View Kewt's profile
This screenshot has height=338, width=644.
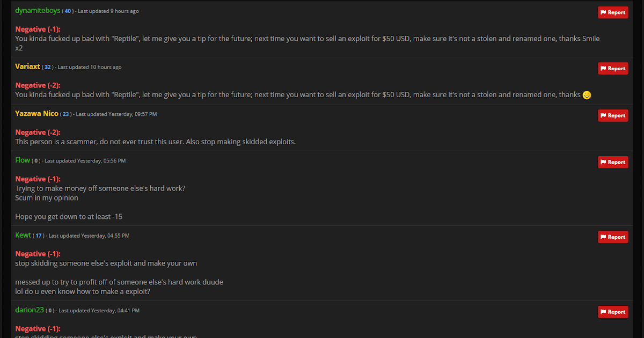point(23,235)
